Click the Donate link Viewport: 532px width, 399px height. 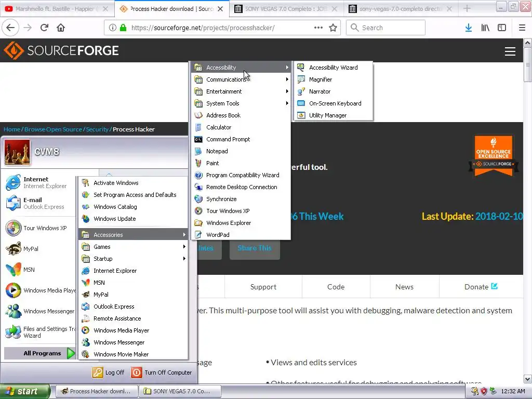[x=481, y=287]
